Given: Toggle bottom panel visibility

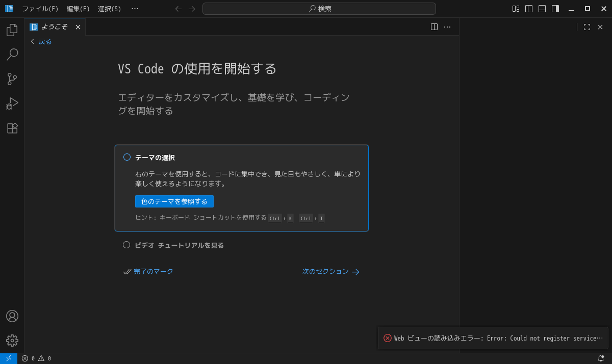Looking at the screenshot, I should pos(542,9).
